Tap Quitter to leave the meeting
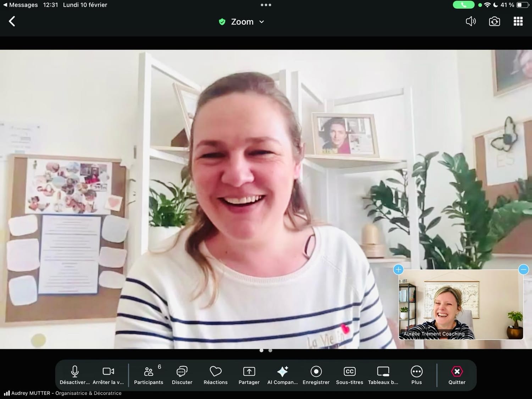The height and width of the screenshot is (399, 532). [x=457, y=375]
